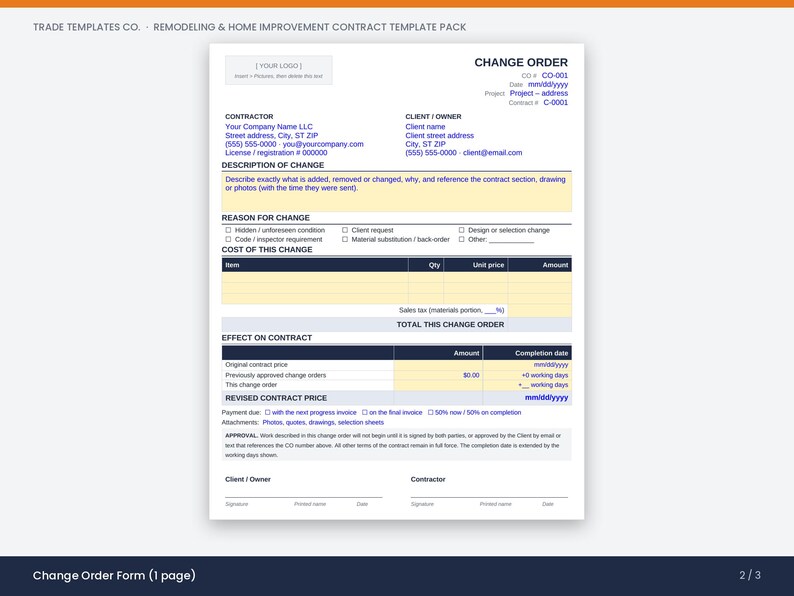Viewport: 794px width, 596px height.
Task: Click the APPROVAL terms paragraph
Action: [396, 445]
